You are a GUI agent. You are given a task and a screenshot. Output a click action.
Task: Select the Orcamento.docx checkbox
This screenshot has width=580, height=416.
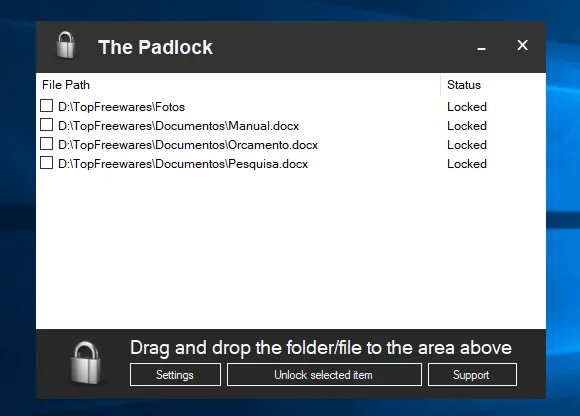coord(46,144)
